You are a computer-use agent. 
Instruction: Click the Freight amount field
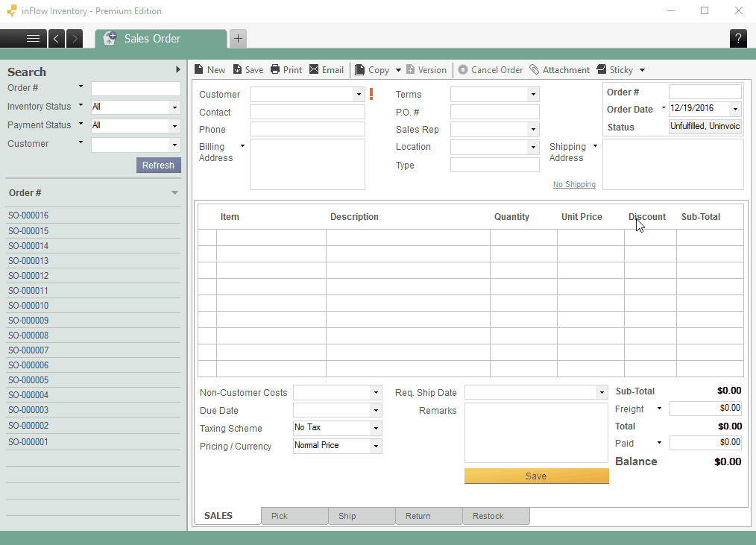point(705,408)
